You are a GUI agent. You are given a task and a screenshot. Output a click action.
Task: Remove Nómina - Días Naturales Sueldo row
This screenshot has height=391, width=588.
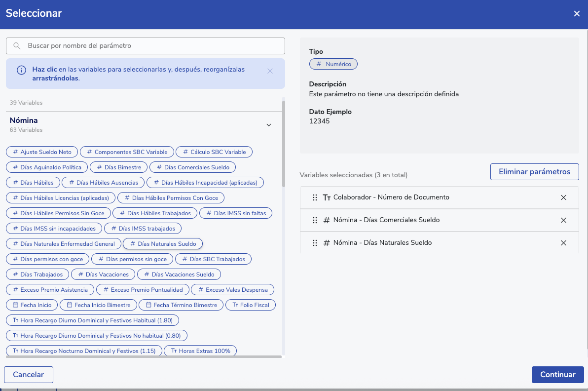(x=563, y=243)
